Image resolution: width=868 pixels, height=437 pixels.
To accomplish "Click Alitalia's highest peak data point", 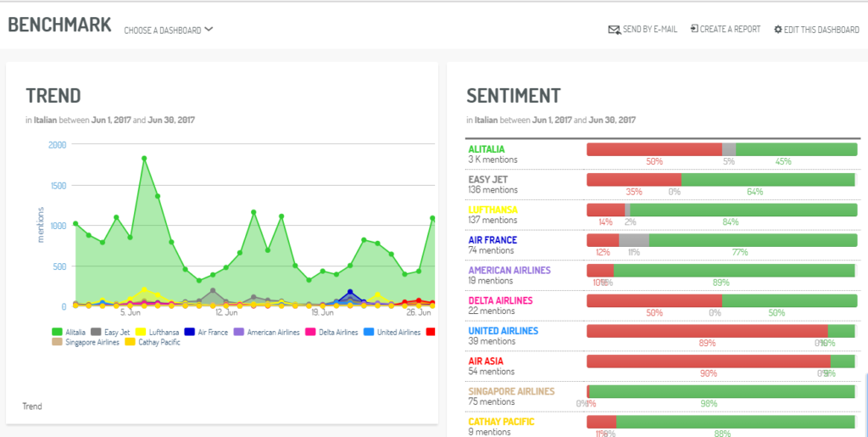I will pos(144,159).
